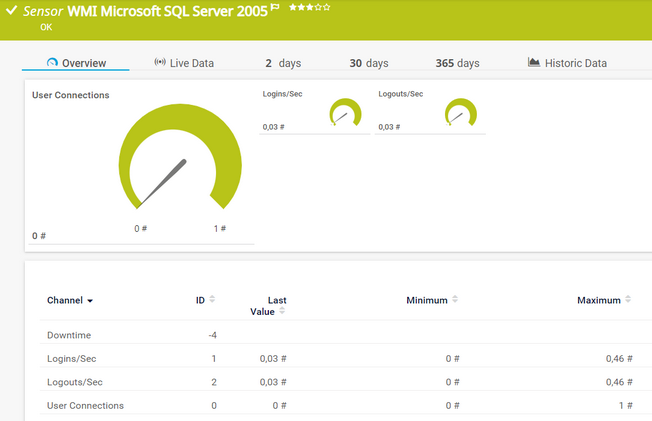Open the User Connections channel row
This screenshot has height=421, width=652.
[85, 405]
